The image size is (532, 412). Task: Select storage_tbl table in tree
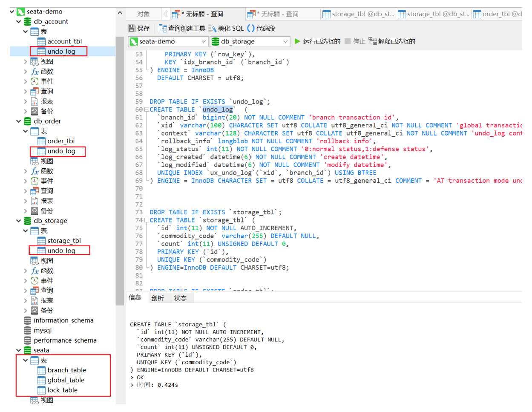point(64,241)
